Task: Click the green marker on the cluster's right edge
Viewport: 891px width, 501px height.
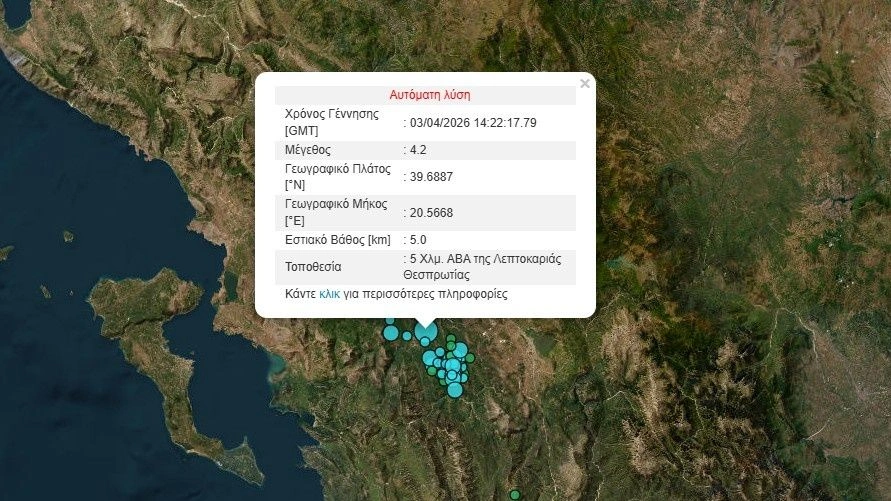Action: coord(469,358)
